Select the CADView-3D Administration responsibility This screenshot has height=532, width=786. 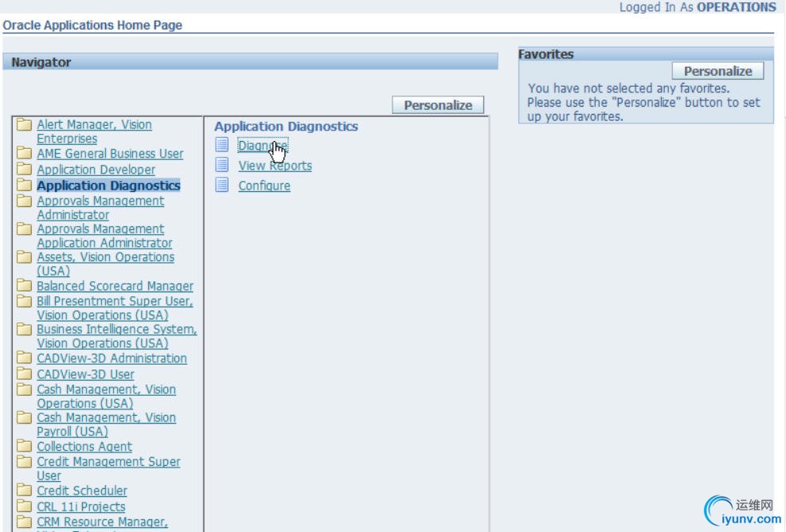111,358
